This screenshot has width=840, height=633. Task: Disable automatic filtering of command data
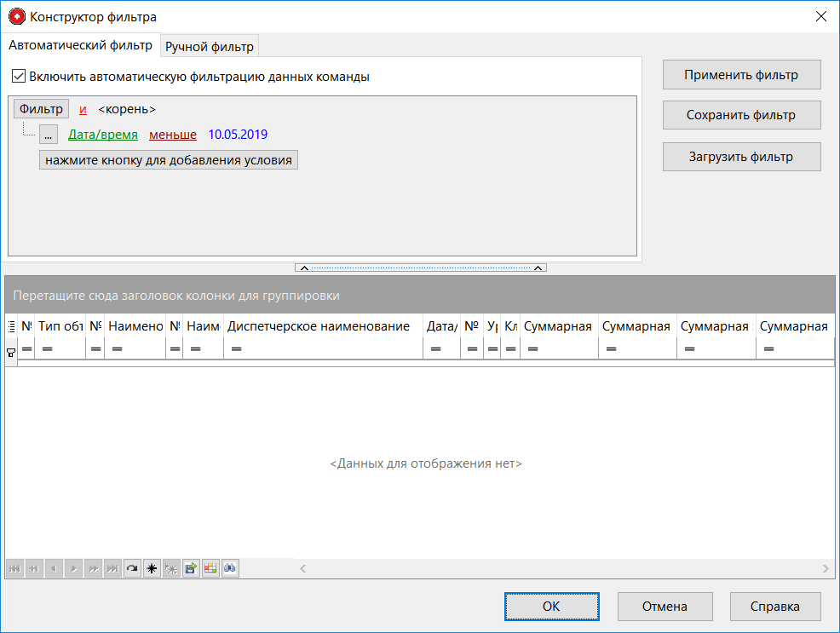point(18,77)
